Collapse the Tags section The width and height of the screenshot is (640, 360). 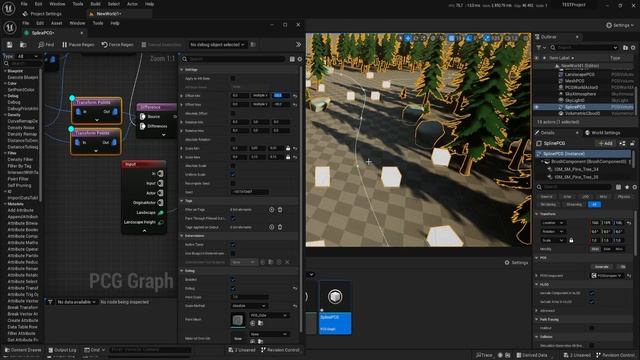pos(182,201)
